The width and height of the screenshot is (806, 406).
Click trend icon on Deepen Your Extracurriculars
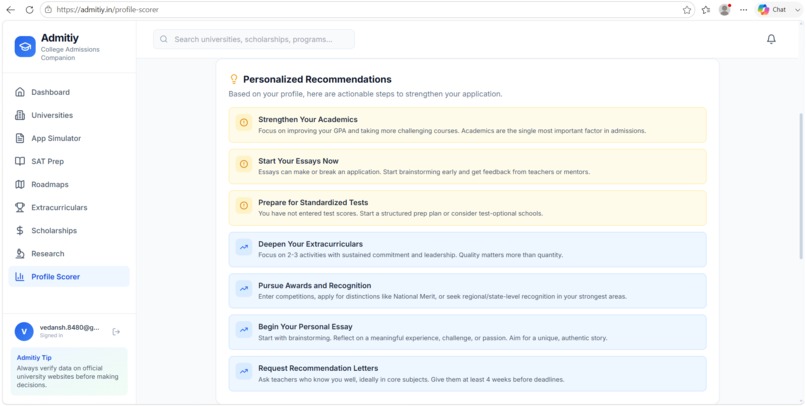(244, 247)
